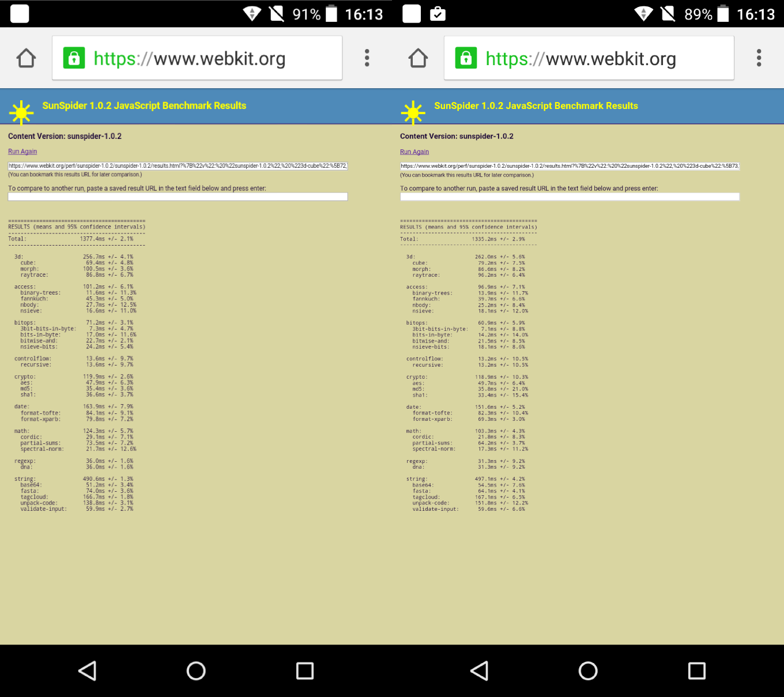Tap the battery icon in right status bar

coord(723,14)
